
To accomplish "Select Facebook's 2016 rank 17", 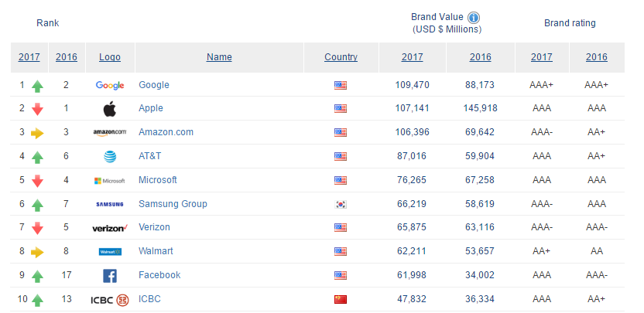I will click(66, 275).
